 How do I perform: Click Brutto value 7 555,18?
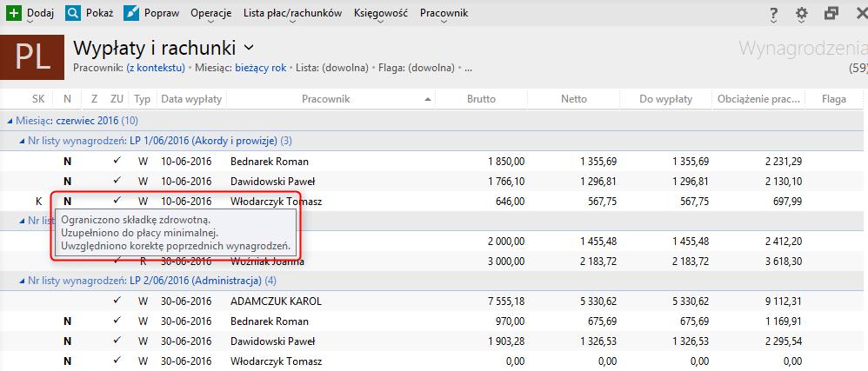coord(506,301)
